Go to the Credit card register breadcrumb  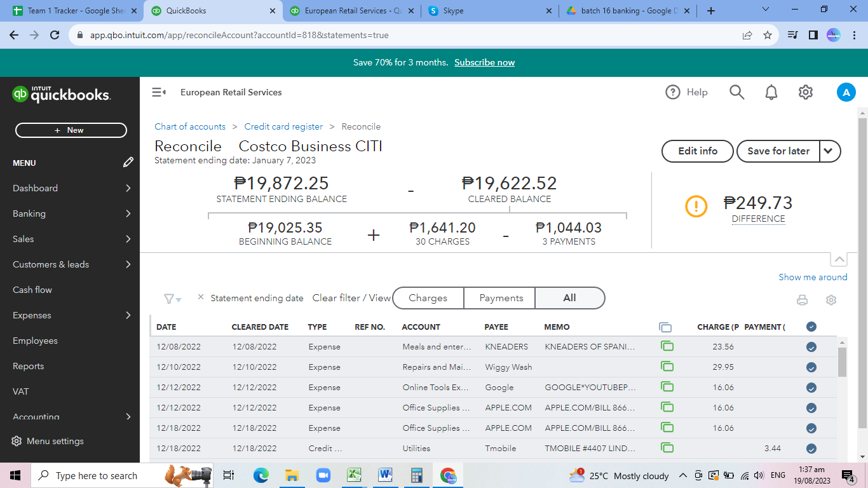click(283, 126)
